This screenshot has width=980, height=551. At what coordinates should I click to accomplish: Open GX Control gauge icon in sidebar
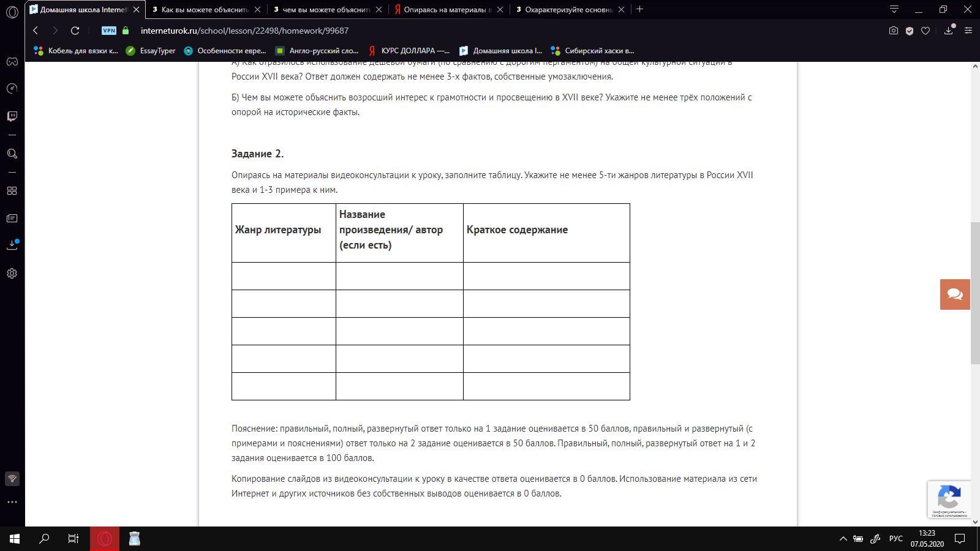[x=12, y=89]
